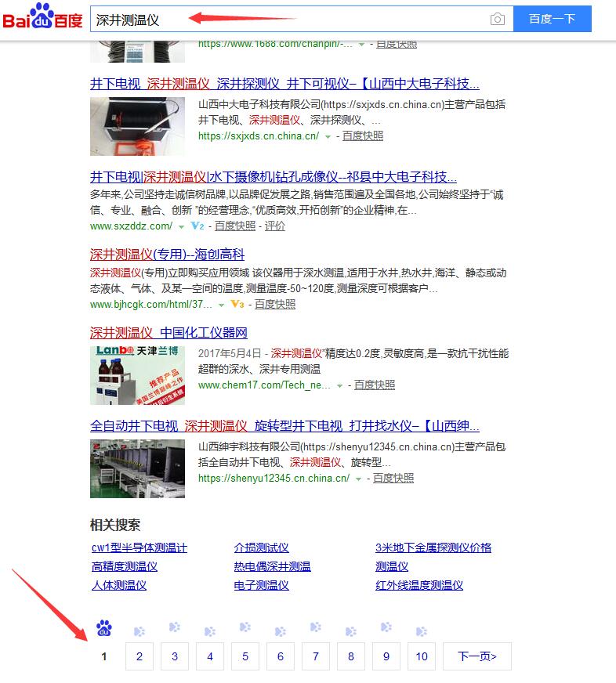Click the Baidu logo
Viewport: 616px width, 683px height.
click(x=43, y=17)
